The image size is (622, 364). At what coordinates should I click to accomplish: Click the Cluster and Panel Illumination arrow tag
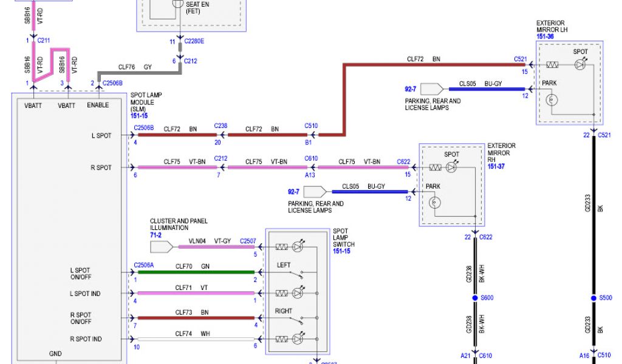[x=160, y=247]
